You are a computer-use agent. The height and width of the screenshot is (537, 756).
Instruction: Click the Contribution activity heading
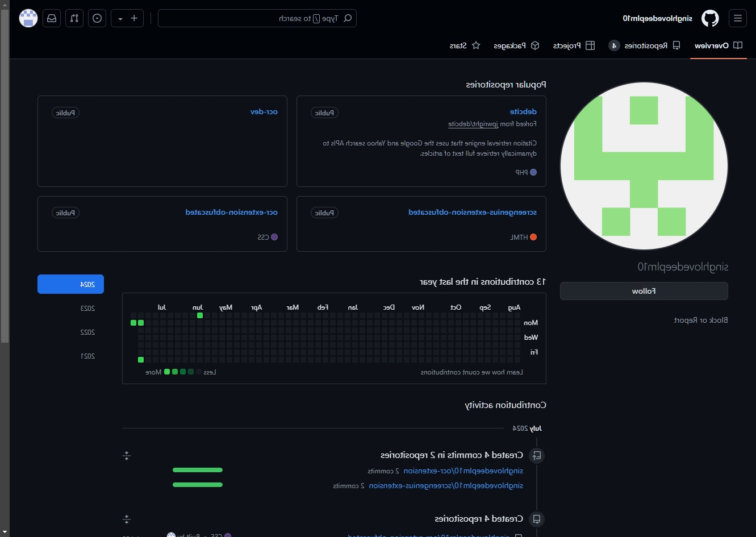click(x=506, y=405)
